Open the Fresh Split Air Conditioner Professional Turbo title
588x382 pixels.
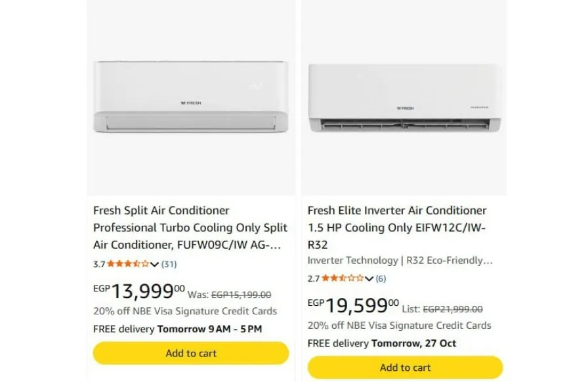coord(190,227)
